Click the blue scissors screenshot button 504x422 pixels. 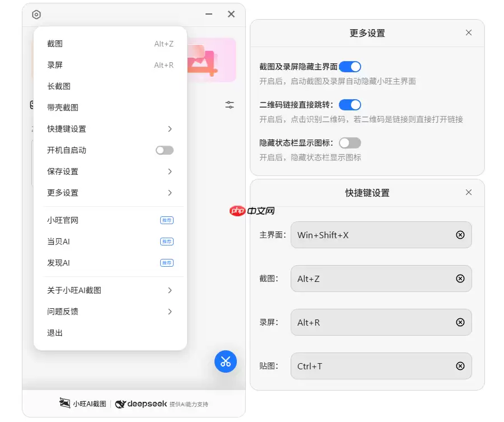pos(226,361)
